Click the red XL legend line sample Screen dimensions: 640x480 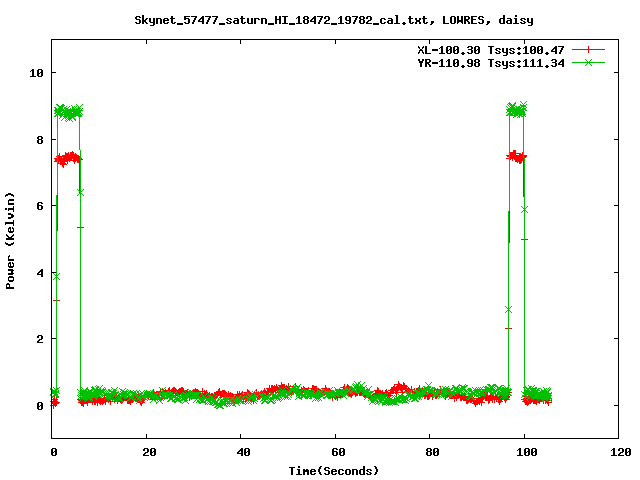(x=588, y=50)
